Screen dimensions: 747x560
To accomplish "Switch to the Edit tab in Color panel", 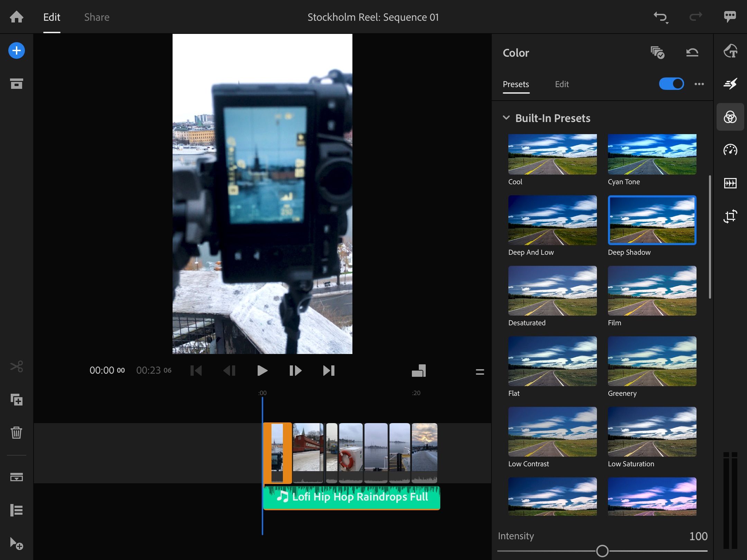I will 562,84.
